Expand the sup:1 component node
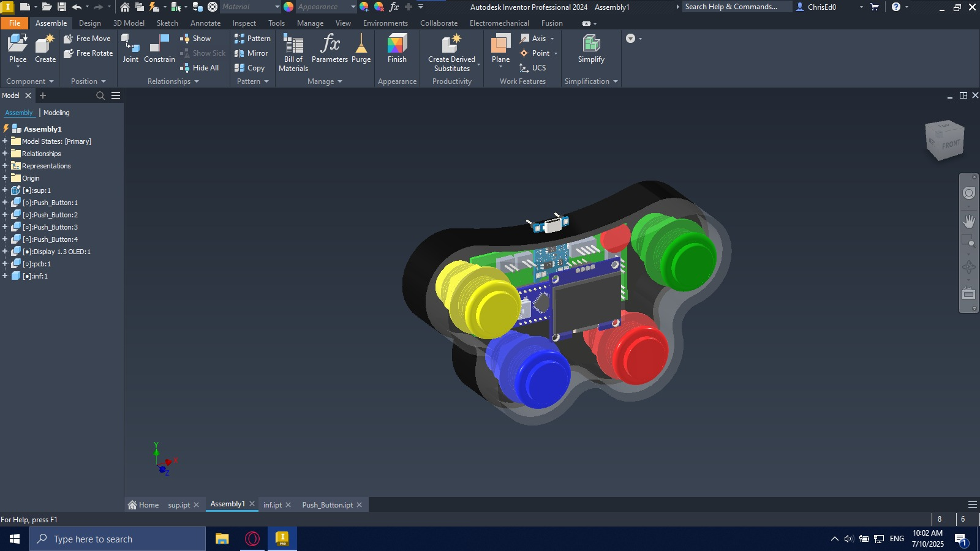The width and height of the screenshot is (980, 551). tap(5, 190)
